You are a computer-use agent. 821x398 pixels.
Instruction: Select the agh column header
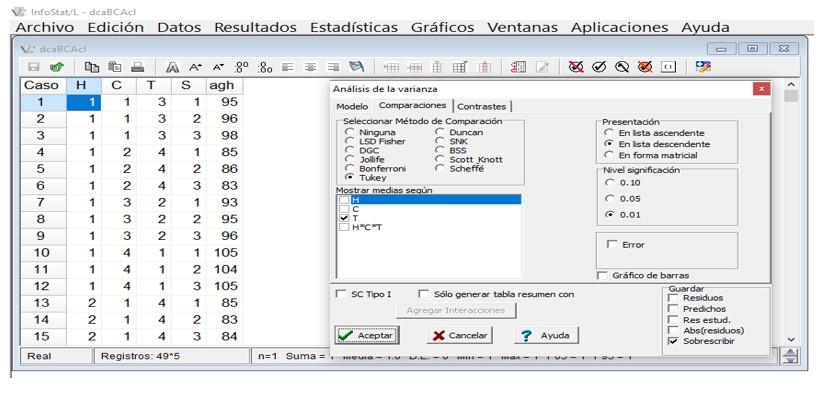click(222, 85)
